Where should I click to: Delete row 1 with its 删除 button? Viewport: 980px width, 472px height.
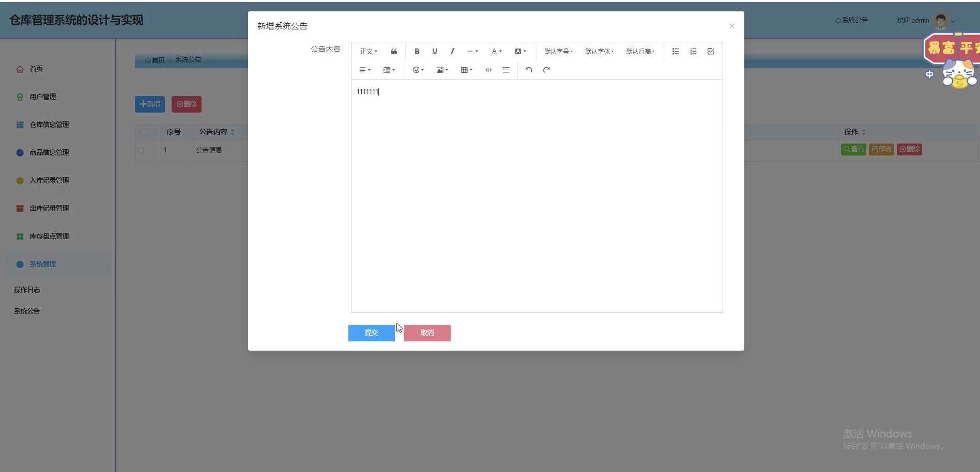pos(909,149)
